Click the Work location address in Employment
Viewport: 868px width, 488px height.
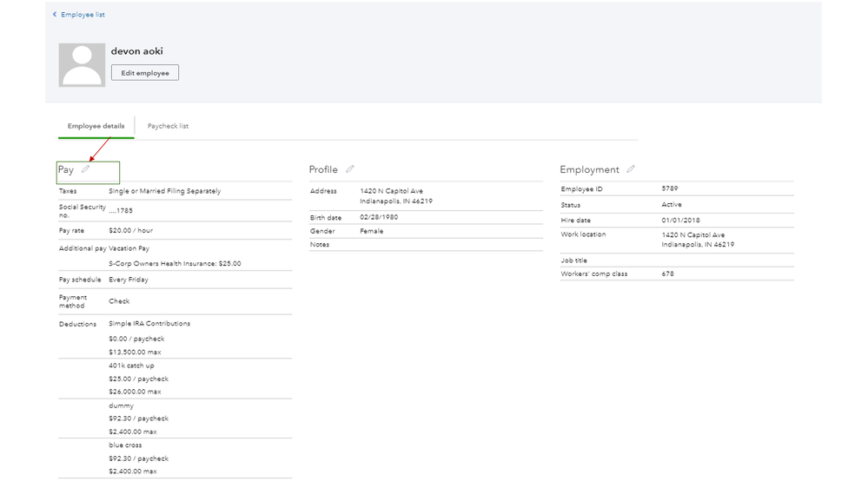pos(698,240)
